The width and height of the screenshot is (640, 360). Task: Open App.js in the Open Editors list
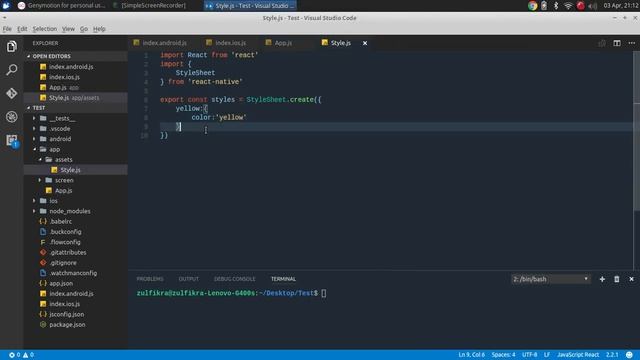click(76, 87)
